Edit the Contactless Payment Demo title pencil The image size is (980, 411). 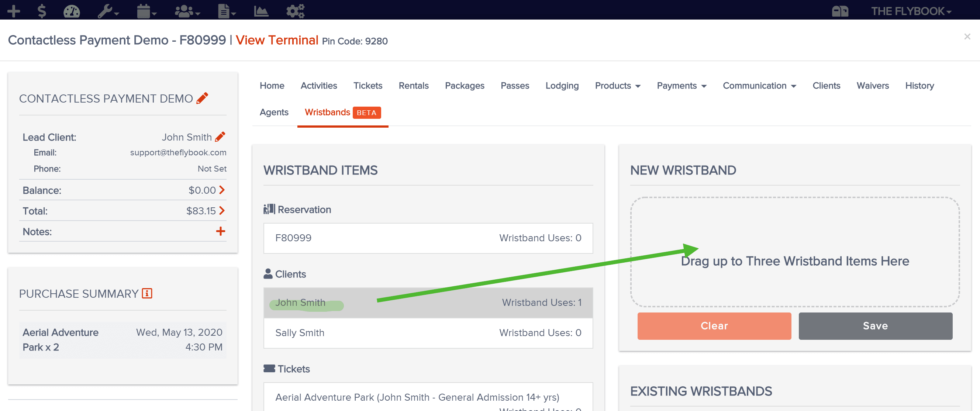coord(203,98)
